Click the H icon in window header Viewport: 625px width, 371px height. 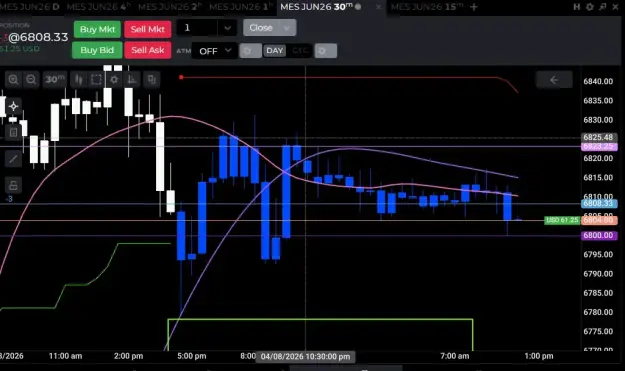pos(576,7)
